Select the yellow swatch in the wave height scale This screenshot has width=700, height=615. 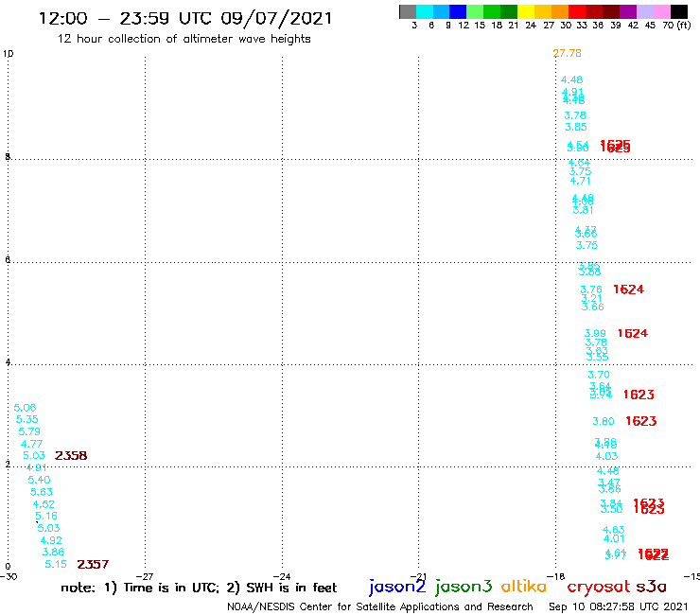(526, 12)
